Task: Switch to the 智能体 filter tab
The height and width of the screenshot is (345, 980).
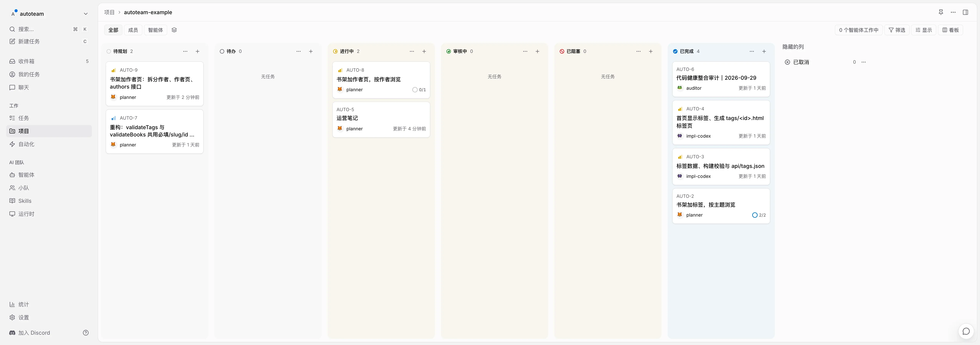Action: 156,30
